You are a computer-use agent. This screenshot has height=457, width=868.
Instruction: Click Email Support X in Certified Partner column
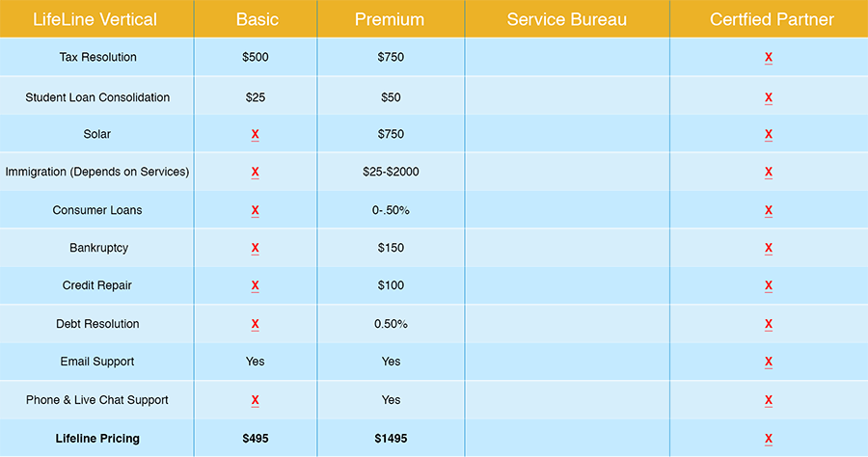click(769, 362)
